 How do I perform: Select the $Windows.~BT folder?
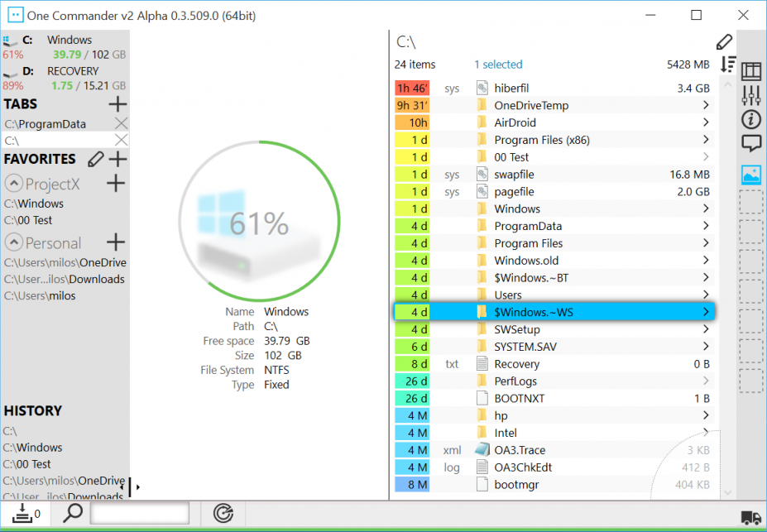[554, 277]
